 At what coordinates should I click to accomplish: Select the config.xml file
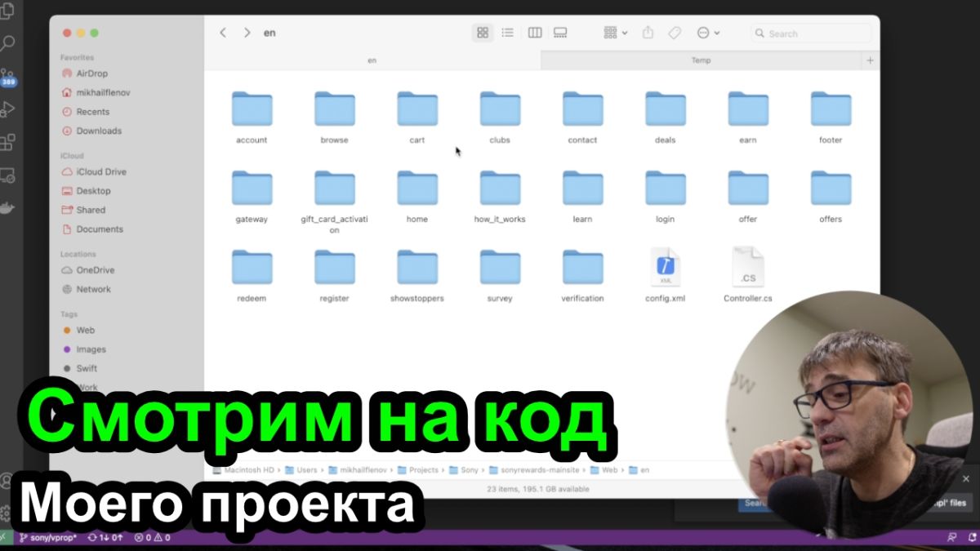point(666,267)
